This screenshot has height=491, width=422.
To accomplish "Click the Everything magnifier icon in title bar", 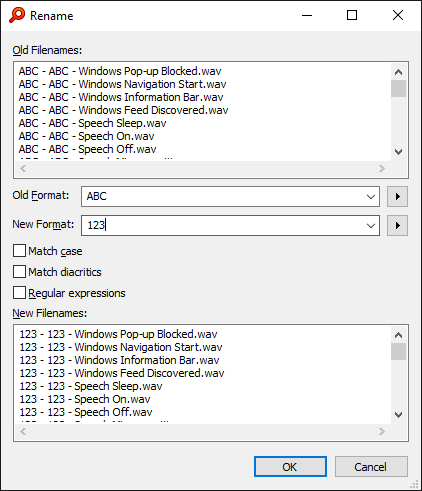I will pos(17,15).
